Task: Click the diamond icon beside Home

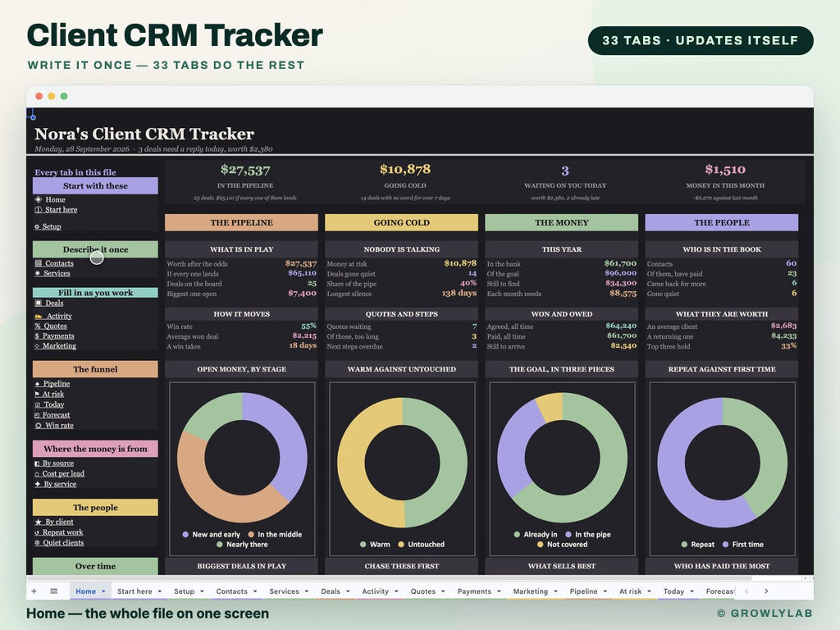Action: (x=38, y=199)
